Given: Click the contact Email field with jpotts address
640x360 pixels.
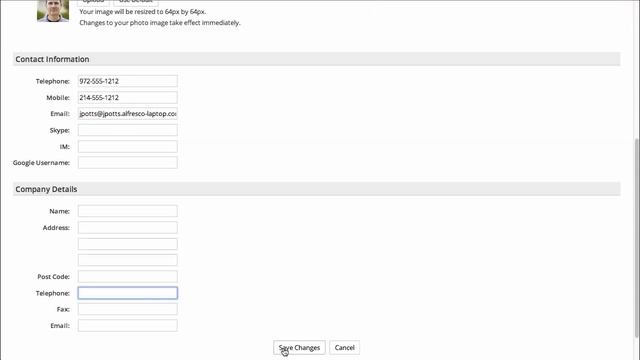Looking at the screenshot, I should coord(128,113).
